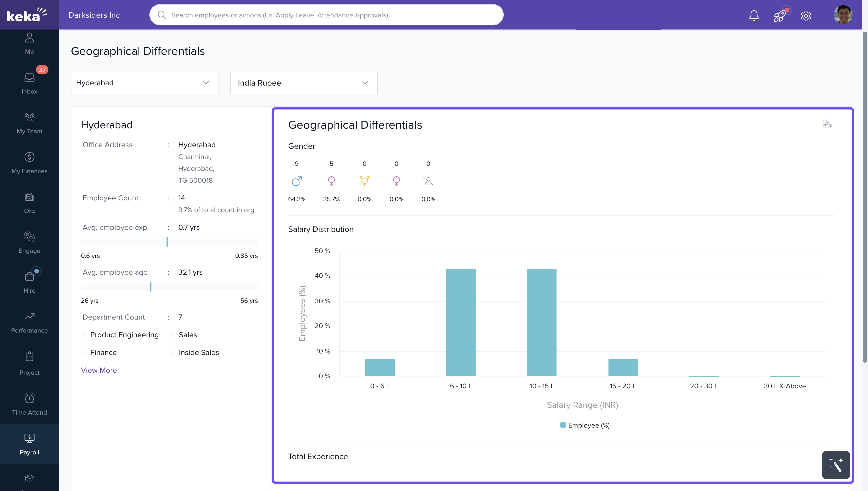Switch to the Payroll menu
868x491 pixels.
click(x=29, y=444)
